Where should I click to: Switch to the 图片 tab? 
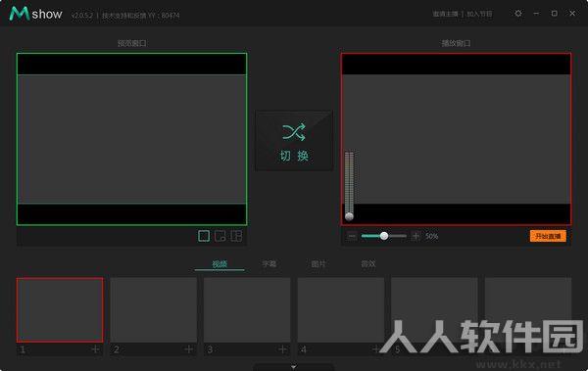tap(318, 264)
